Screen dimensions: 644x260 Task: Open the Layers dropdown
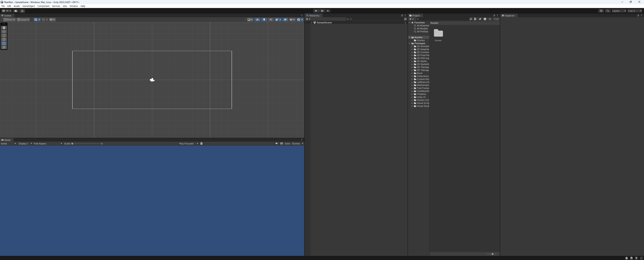point(619,11)
